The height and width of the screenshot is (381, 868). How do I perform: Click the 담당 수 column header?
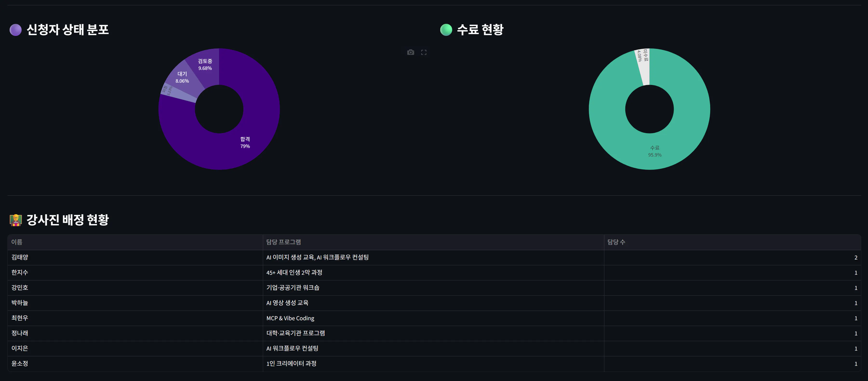point(616,242)
